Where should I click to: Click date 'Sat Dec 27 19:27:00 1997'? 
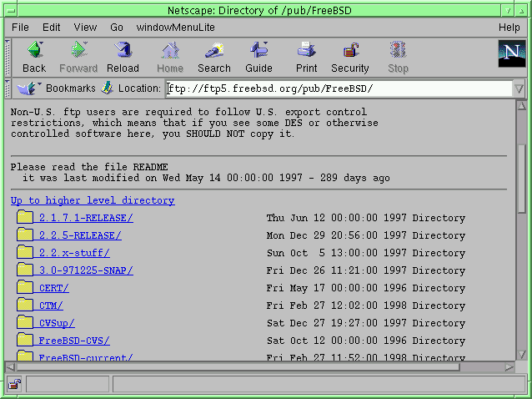point(336,323)
